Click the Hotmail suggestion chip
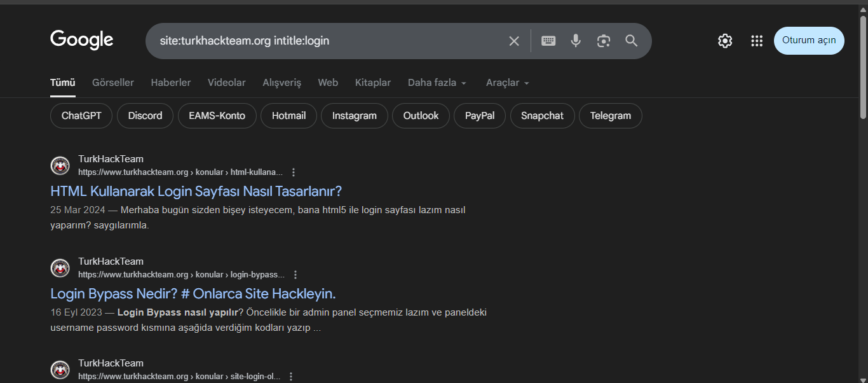 pyautogui.click(x=288, y=116)
